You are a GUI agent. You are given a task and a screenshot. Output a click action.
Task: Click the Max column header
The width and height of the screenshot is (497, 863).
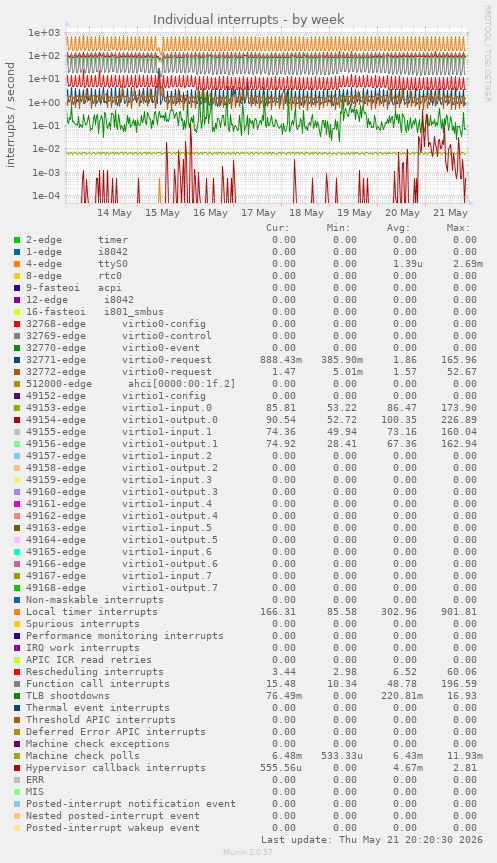(x=458, y=228)
